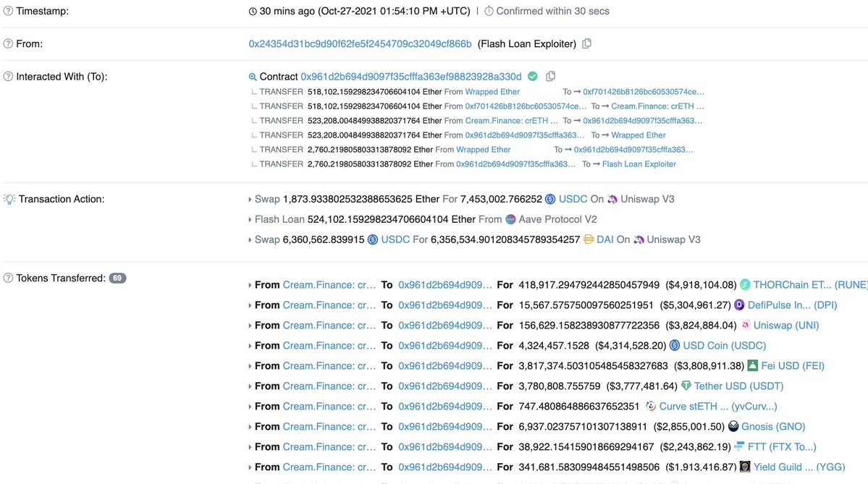Screen dimensions: 868x484
Task: Expand the Flash Loan action row
Action: click(250, 220)
